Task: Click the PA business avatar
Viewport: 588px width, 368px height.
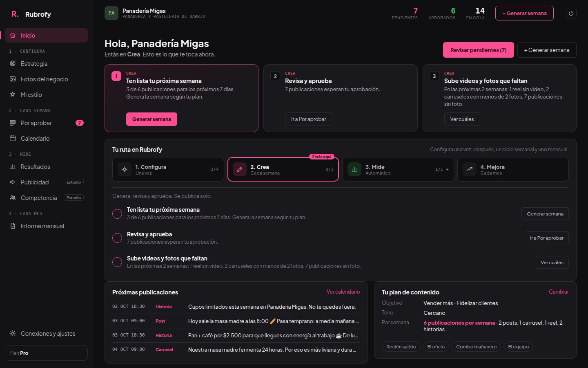Action: pos(111,13)
